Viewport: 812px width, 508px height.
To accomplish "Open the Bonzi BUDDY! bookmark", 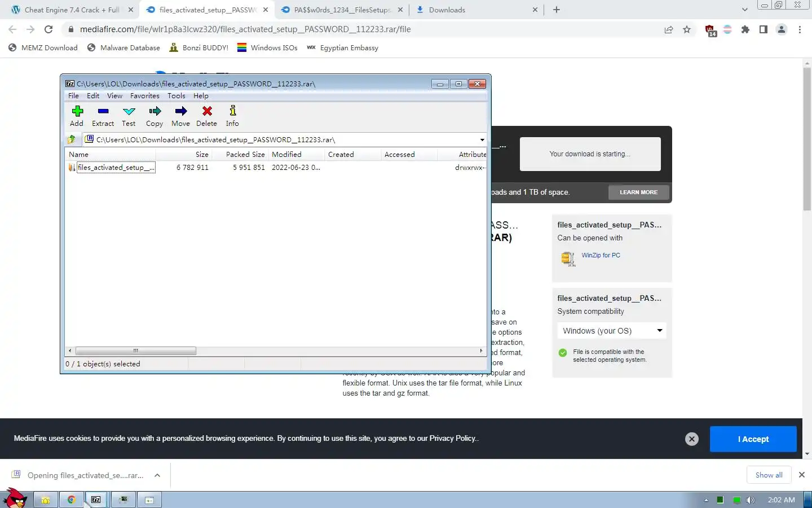I will 198,48.
